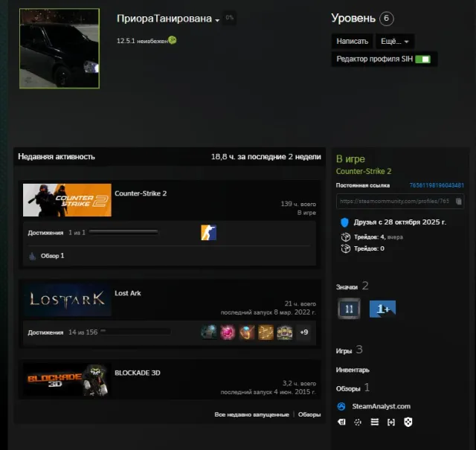Click the trade icon beside Трейдов: 4
The height and width of the screenshot is (450, 476).
tap(345, 237)
